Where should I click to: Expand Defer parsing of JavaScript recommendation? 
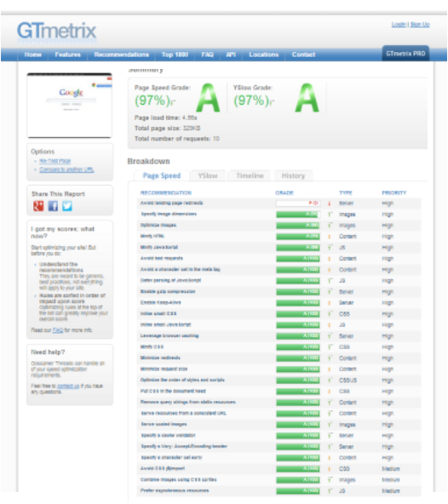click(170, 281)
